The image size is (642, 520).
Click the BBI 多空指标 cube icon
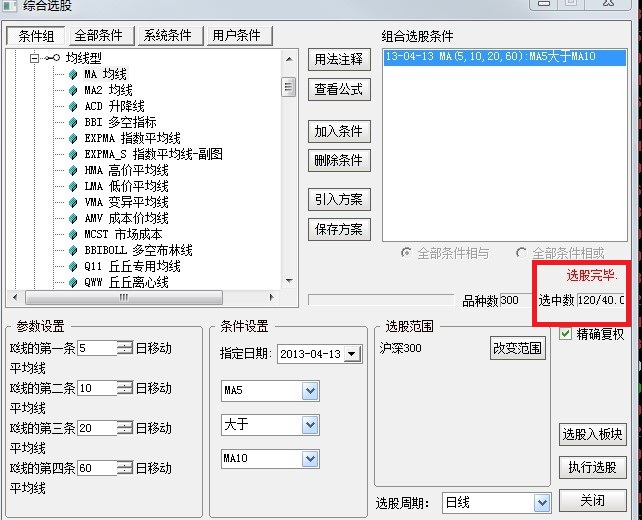[73, 122]
